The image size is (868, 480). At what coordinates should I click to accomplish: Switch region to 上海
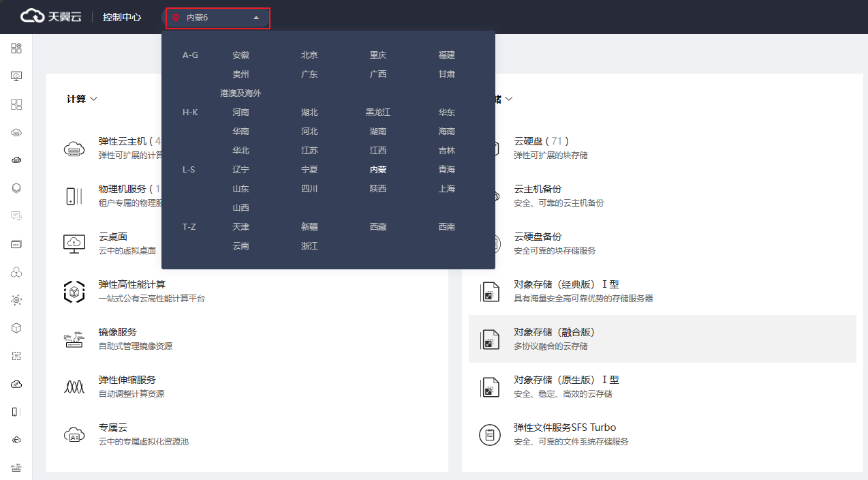click(447, 189)
